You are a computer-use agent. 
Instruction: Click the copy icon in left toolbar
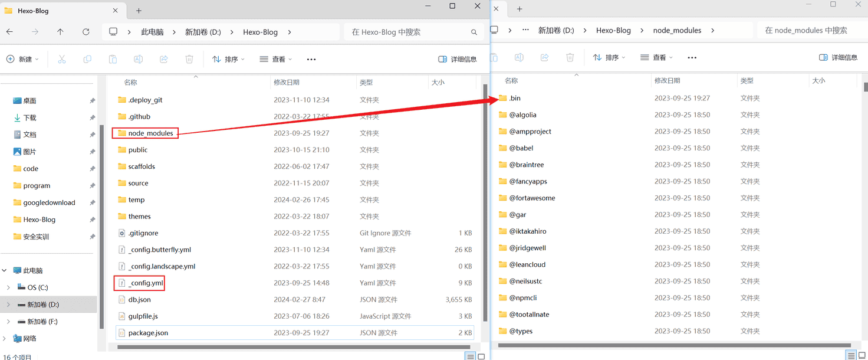click(x=87, y=59)
